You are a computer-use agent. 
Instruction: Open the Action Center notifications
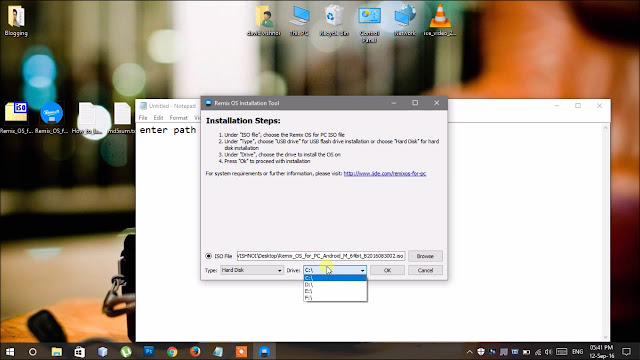[x=627, y=351]
